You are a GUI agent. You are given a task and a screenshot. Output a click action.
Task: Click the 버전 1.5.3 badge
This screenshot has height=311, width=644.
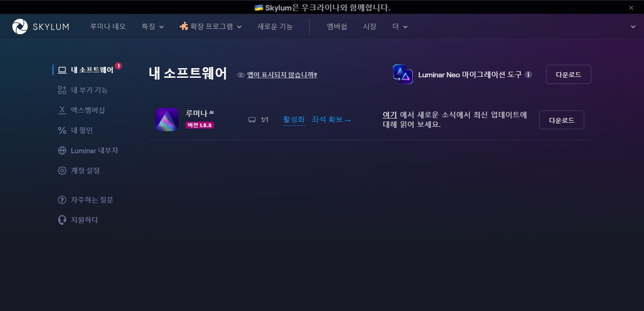pos(200,125)
